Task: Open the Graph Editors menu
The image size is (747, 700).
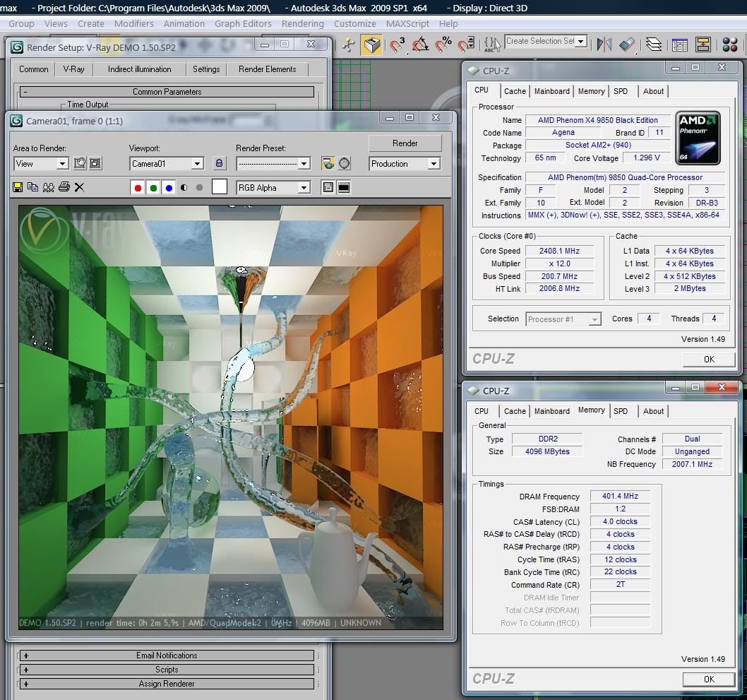Action: (243, 24)
